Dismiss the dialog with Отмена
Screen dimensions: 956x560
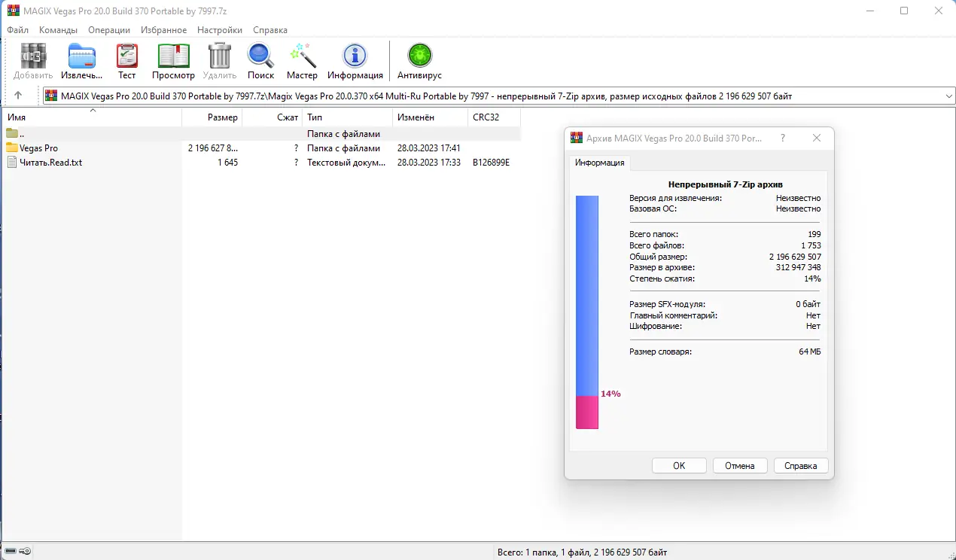739,465
